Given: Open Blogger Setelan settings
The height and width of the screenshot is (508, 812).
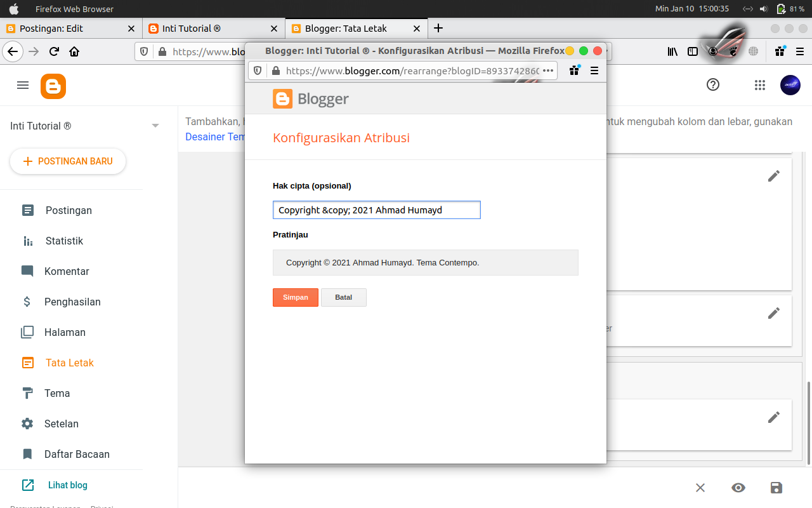Looking at the screenshot, I should tap(62, 424).
